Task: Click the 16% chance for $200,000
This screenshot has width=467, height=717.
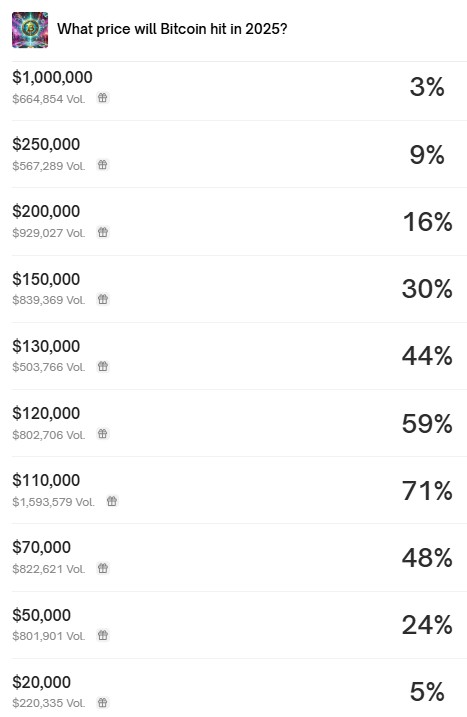Action: point(427,222)
